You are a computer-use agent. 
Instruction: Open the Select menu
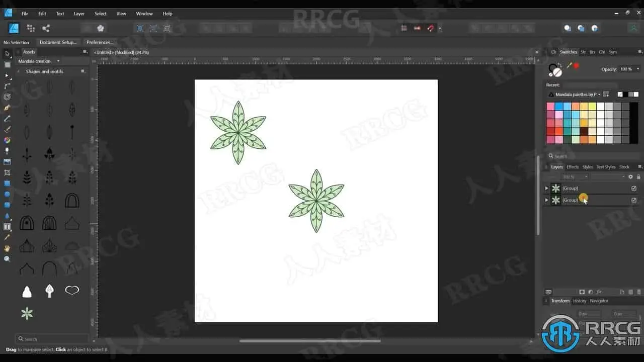pyautogui.click(x=101, y=14)
